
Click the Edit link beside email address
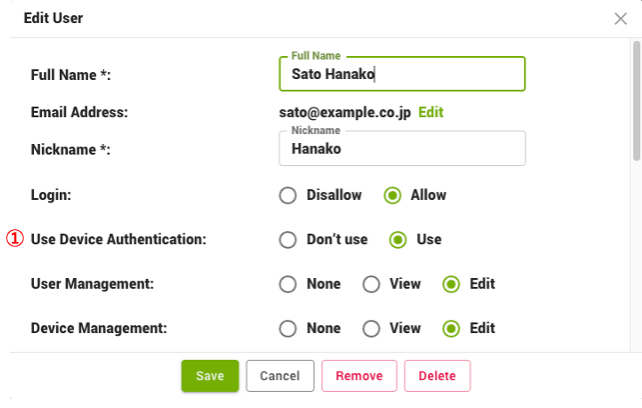pyautogui.click(x=431, y=112)
